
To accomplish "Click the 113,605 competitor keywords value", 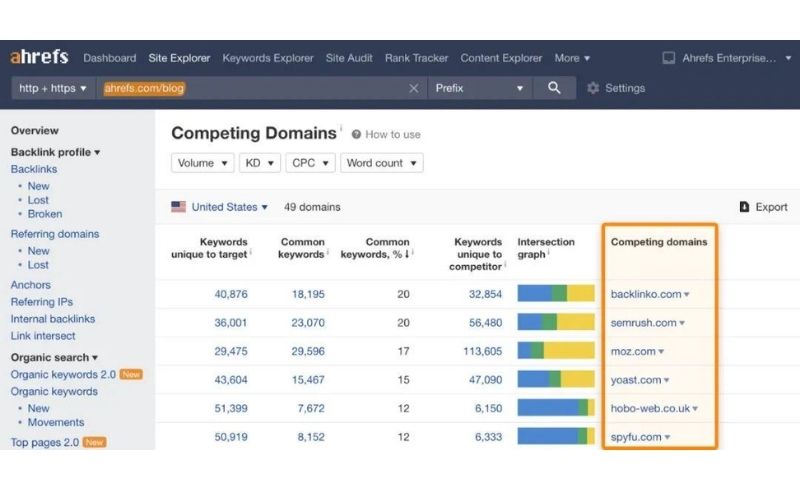I will tap(483, 351).
